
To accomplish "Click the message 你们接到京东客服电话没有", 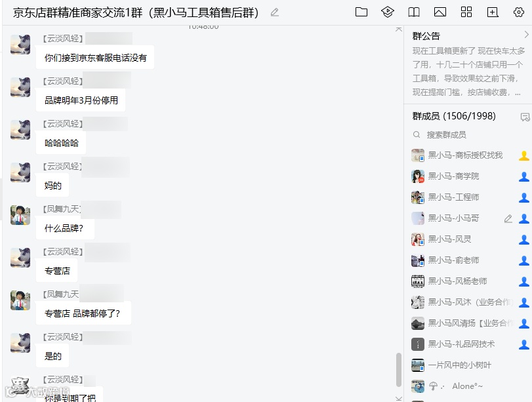I will 95,58.
